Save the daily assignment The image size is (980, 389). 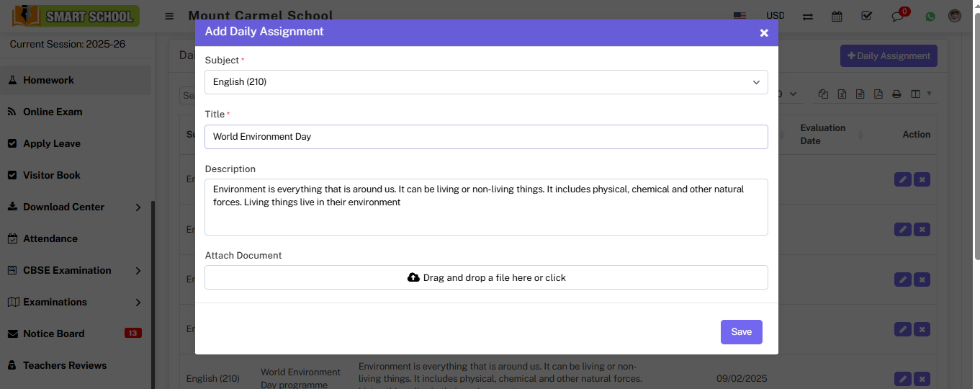pos(741,332)
